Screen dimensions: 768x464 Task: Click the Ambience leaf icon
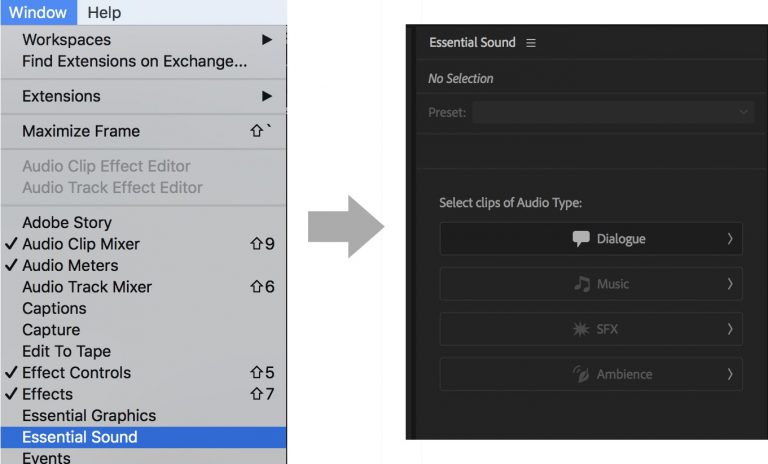tap(581, 374)
